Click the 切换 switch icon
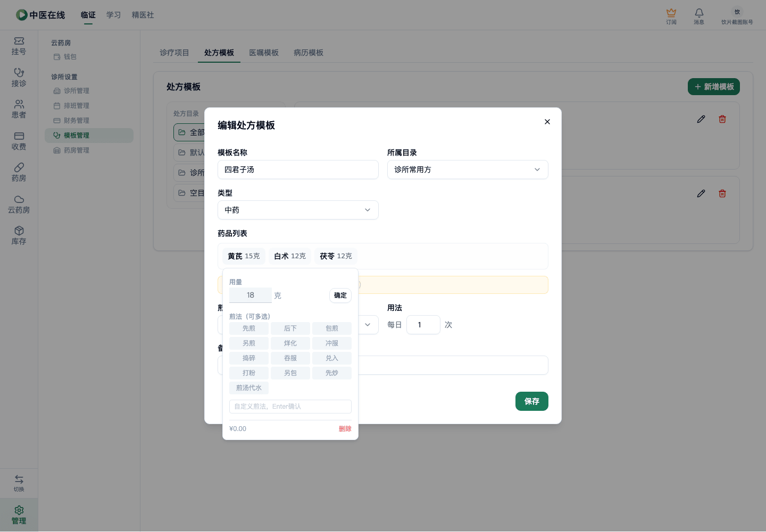Screen dimensions: 766x532 pyautogui.click(x=19, y=483)
